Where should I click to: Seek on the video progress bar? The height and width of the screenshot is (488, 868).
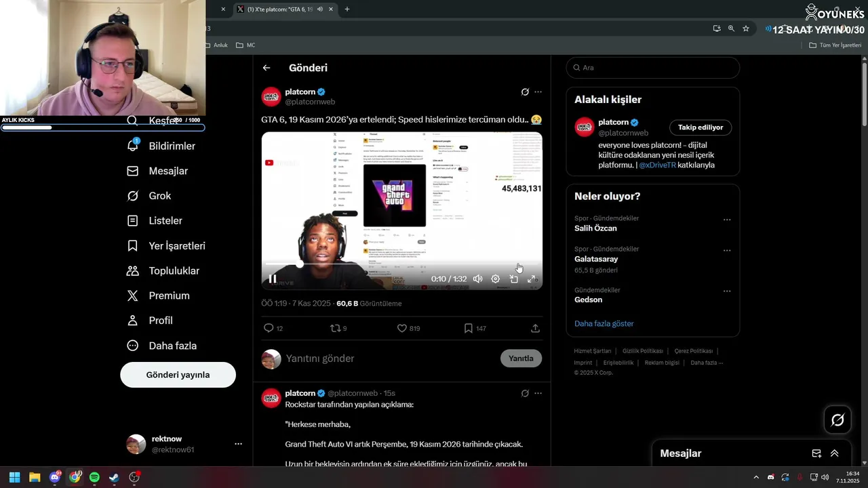402,264
